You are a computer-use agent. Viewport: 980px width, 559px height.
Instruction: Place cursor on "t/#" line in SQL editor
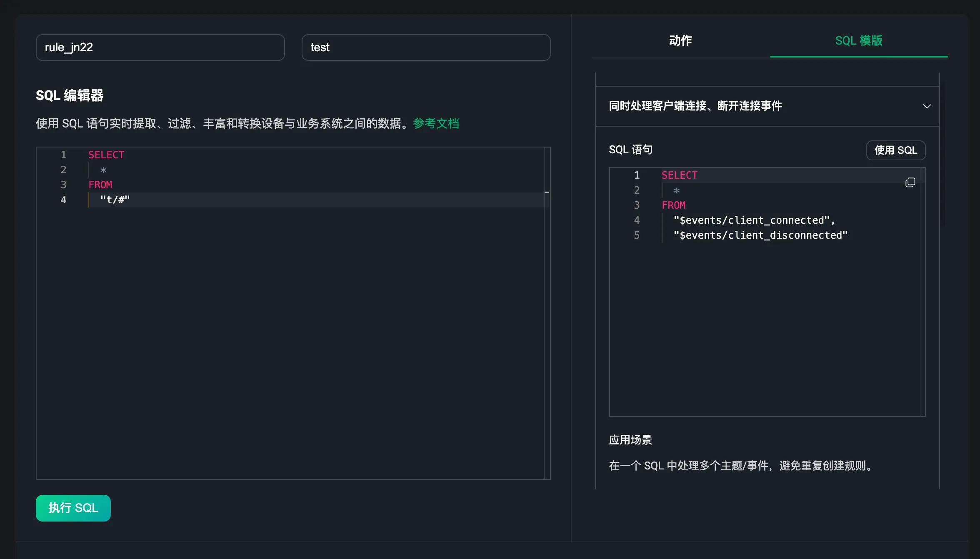[115, 200]
